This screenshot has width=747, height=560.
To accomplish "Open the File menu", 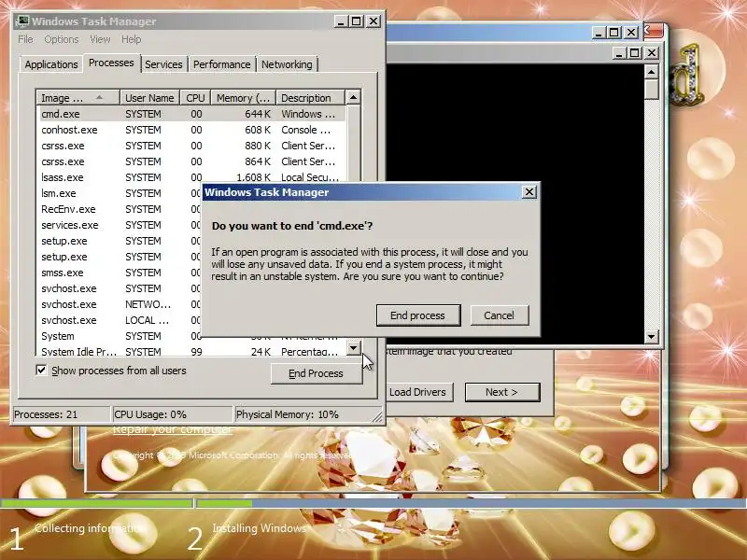I will pos(25,39).
